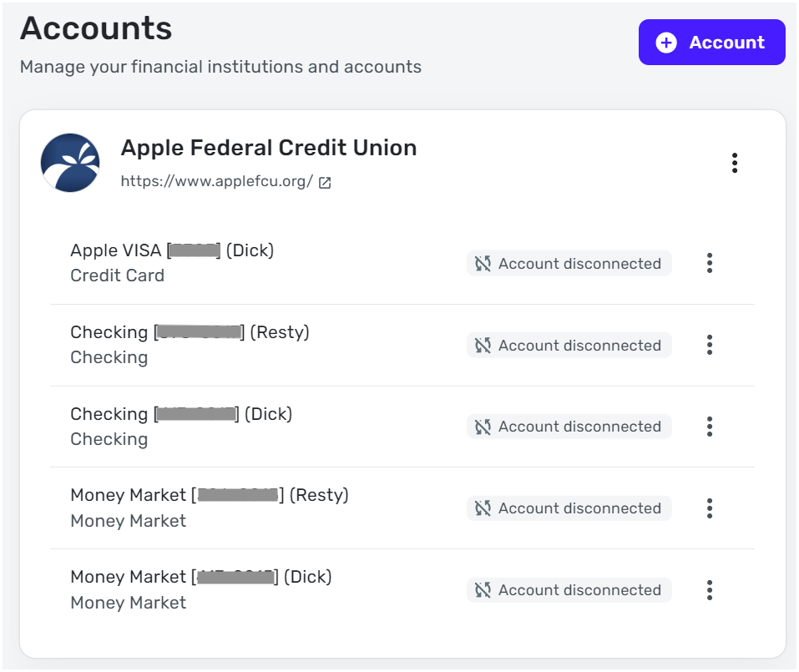Open three-dot menu for Money Market (Resty)
Image resolution: width=799 pixels, height=672 pixels.
[x=710, y=508]
